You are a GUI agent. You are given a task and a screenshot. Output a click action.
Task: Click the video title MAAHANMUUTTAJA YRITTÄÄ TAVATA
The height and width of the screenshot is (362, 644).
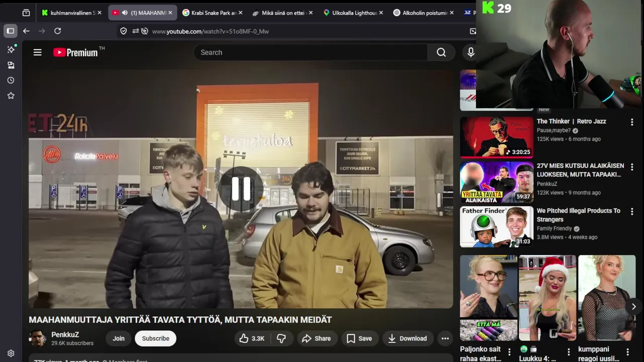(180, 320)
